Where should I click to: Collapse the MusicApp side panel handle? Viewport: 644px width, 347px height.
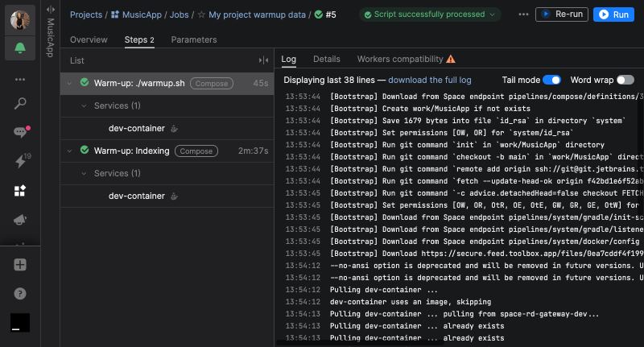tap(51, 9)
